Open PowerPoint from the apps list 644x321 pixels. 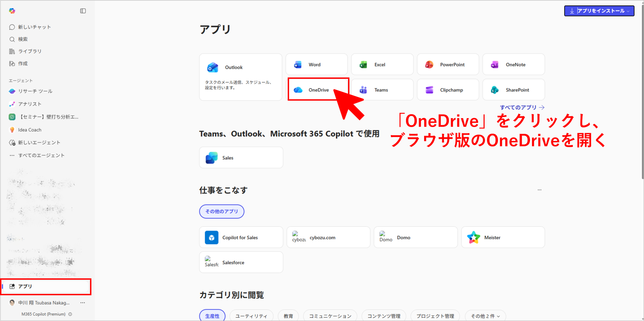[448, 65]
